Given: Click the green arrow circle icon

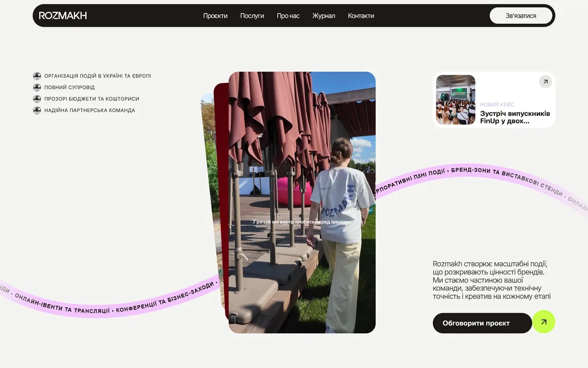Looking at the screenshot, I should [x=544, y=322].
